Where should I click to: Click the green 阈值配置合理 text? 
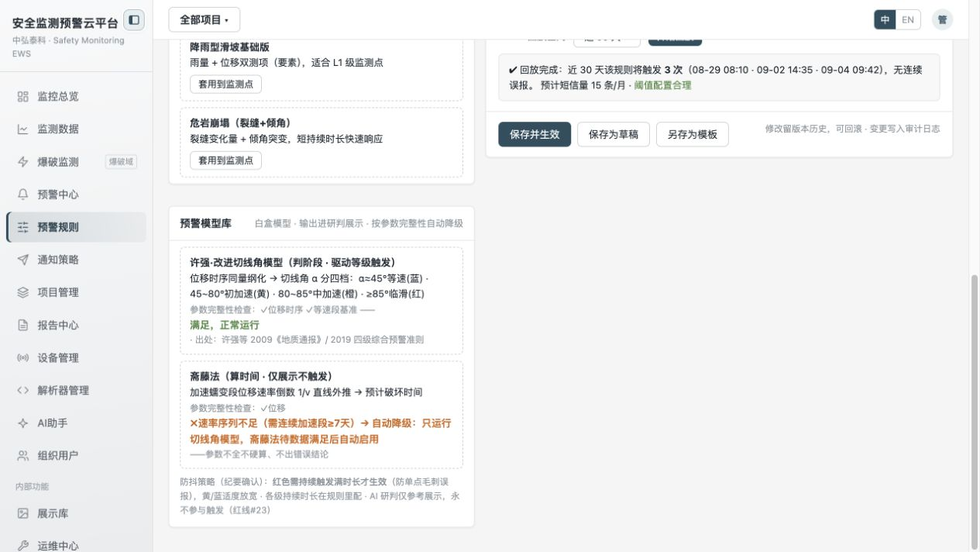point(662,85)
